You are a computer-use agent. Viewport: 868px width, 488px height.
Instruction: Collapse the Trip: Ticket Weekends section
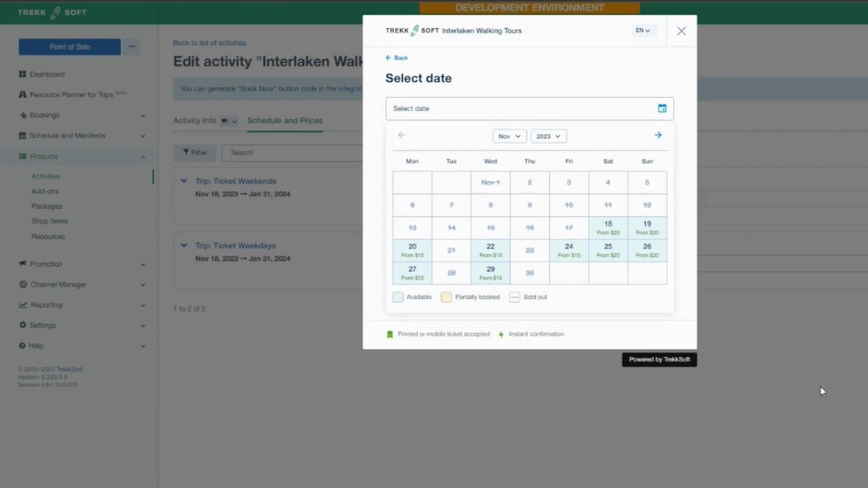[x=183, y=181]
